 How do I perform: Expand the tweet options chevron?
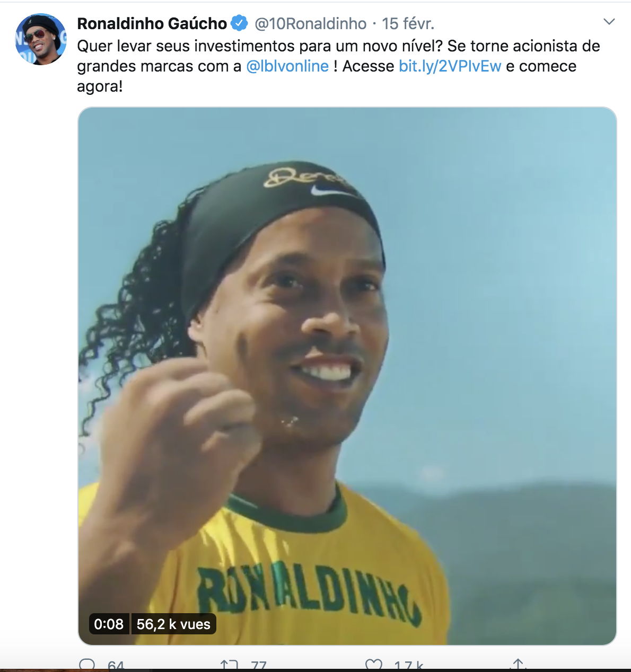pyautogui.click(x=609, y=22)
